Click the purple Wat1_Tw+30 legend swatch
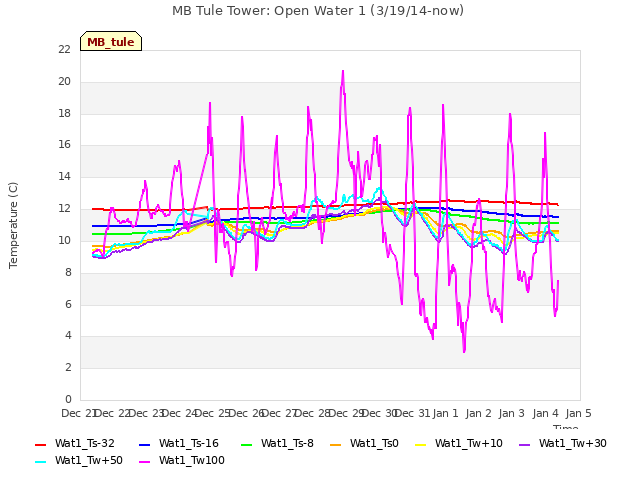The height and width of the screenshot is (480, 640). (x=524, y=444)
